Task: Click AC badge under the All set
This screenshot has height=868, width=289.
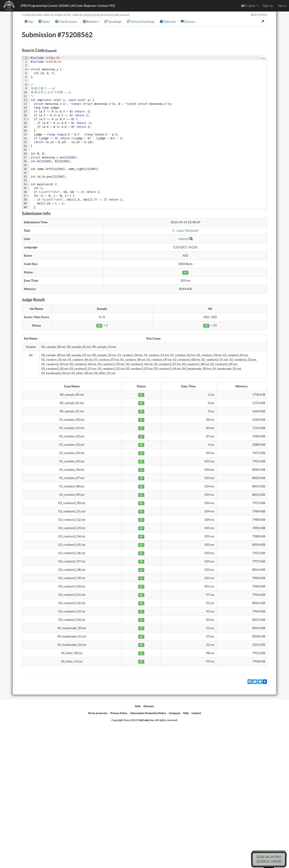Action: 206,326
